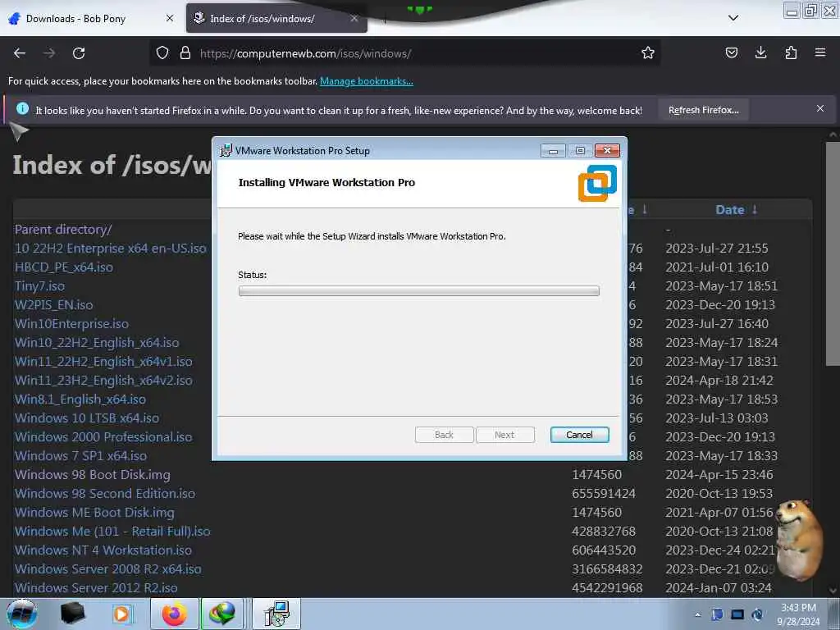This screenshot has height=630, width=840.
Task: Open the flag tray icon
Action: (x=717, y=614)
